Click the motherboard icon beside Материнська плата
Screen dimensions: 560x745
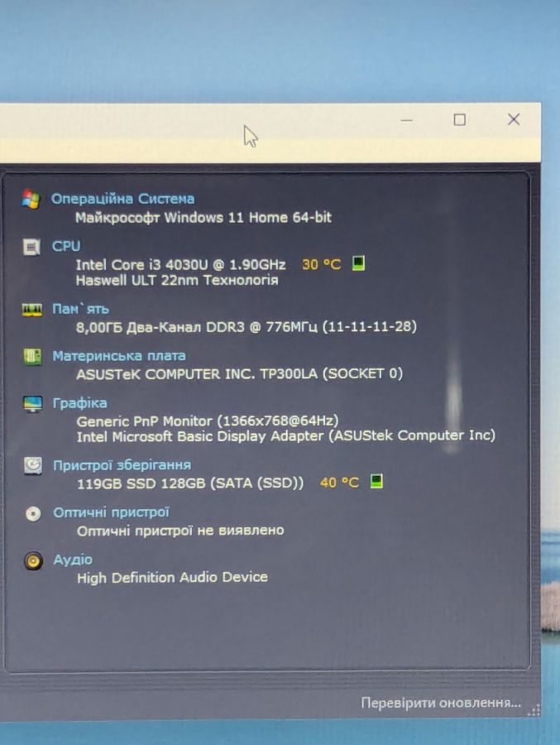click(x=32, y=356)
